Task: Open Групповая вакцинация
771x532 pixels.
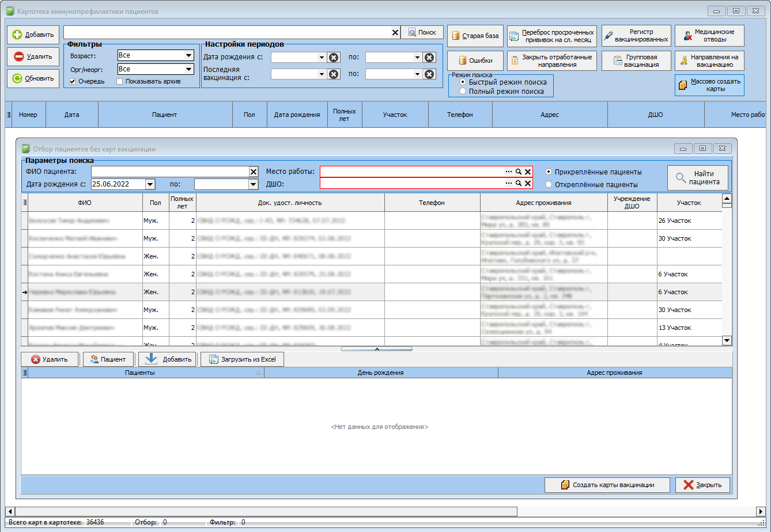Action: click(x=636, y=60)
